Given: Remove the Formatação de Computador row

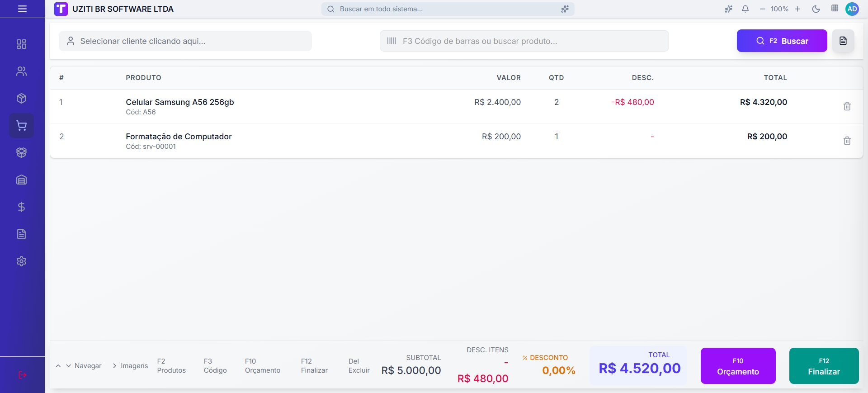Looking at the screenshot, I should coord(847,141).
